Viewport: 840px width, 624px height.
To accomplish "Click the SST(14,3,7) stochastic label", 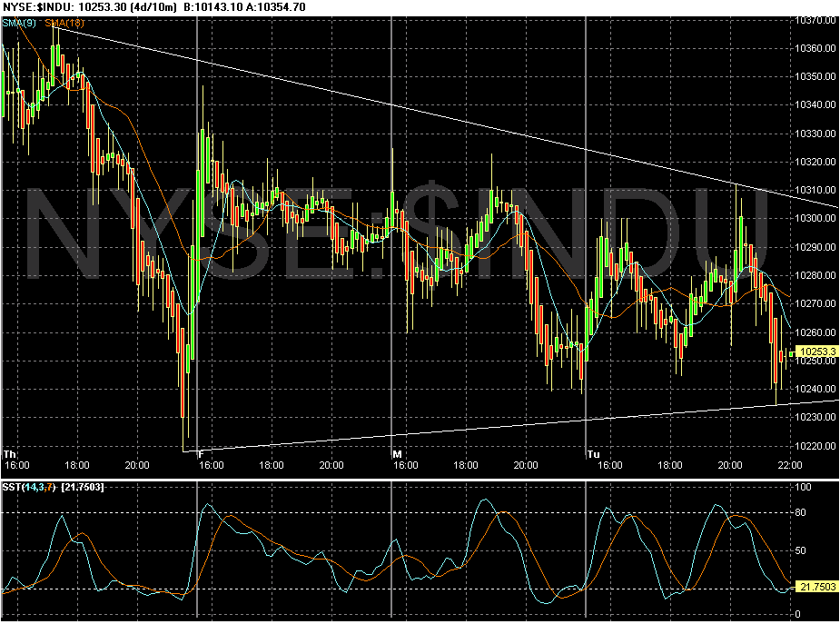I will tap(29, 487).
